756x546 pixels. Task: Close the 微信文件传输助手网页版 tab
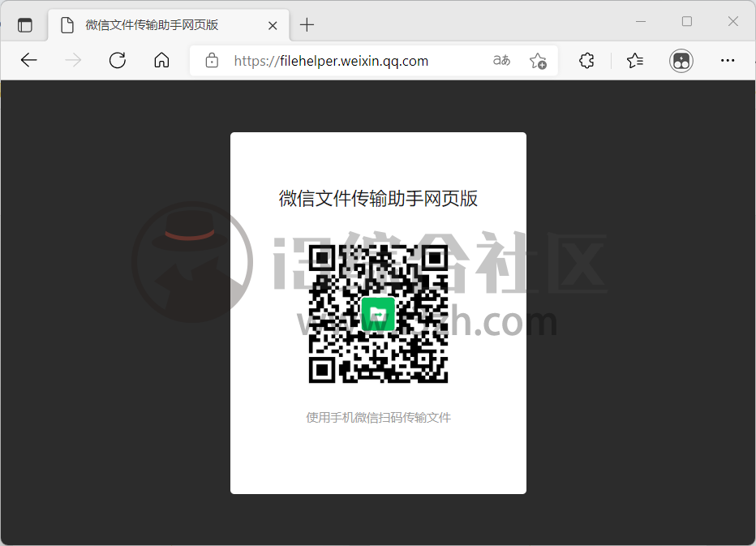coord(273,25)
